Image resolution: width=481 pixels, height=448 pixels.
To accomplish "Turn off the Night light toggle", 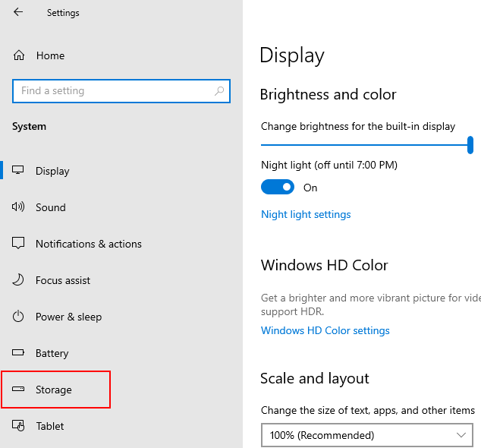I will [278, 187].
